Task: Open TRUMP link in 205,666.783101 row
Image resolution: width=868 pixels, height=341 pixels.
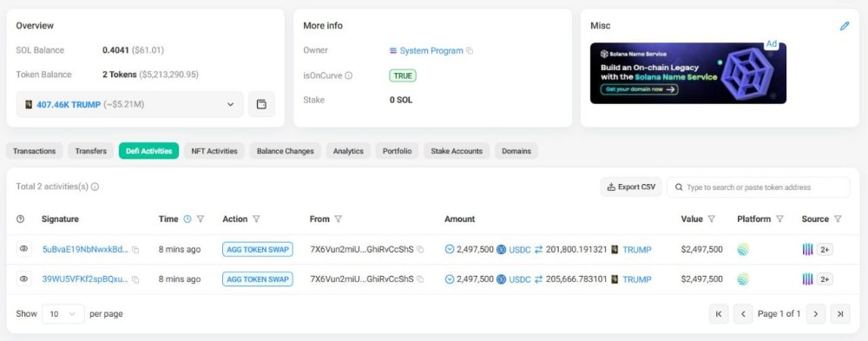Action: [x=636, y=279]
